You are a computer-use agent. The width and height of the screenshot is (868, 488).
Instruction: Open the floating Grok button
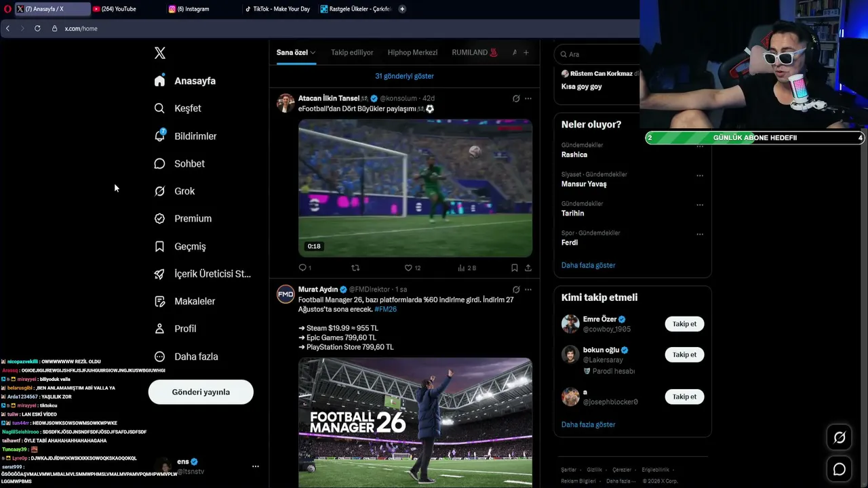[x=840, y=438]
